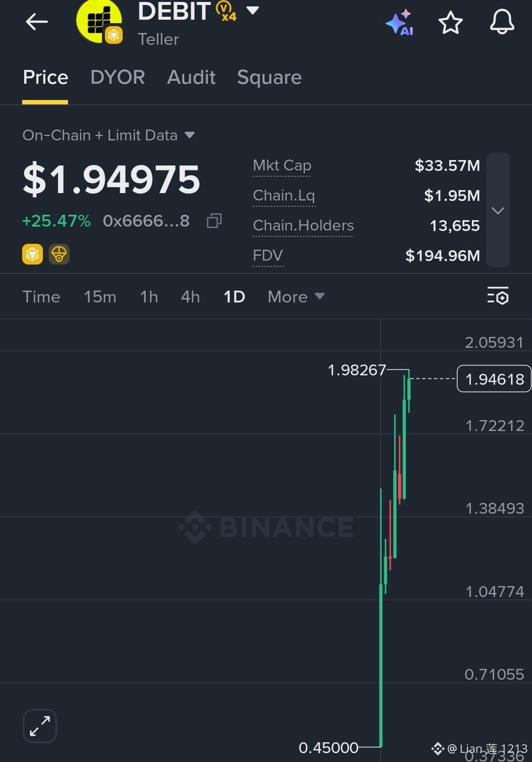This screenshot has height=762, width=532.
Task: Tap the yellow BNB chain badge
Action: coord(33,254)
